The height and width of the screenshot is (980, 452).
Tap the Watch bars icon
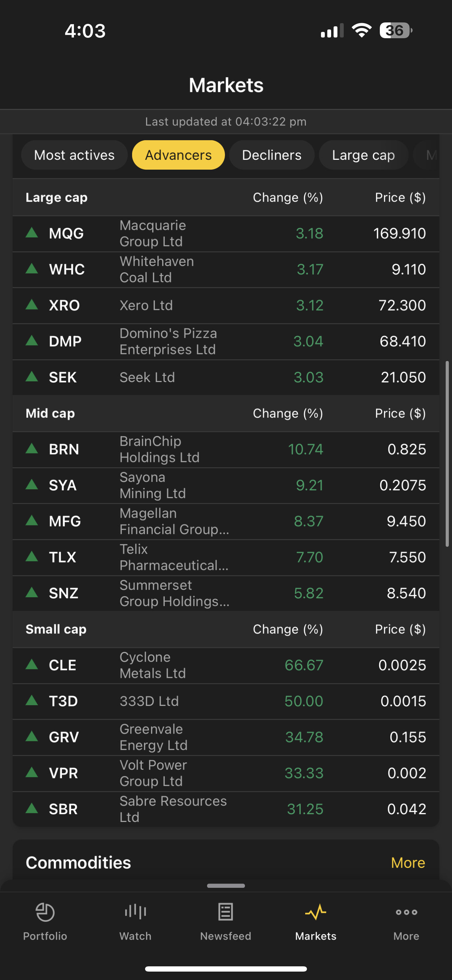click(136, 912)
